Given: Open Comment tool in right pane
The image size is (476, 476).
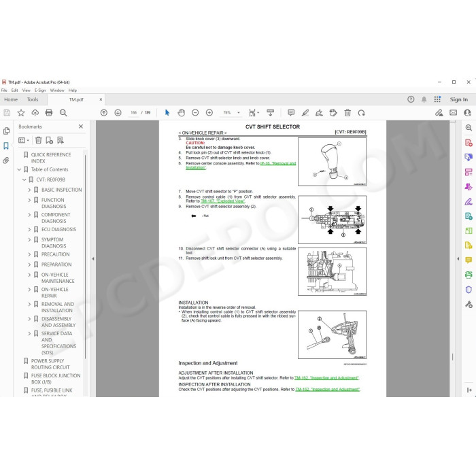Looking at the screenshot, I should tap(469, 260).
